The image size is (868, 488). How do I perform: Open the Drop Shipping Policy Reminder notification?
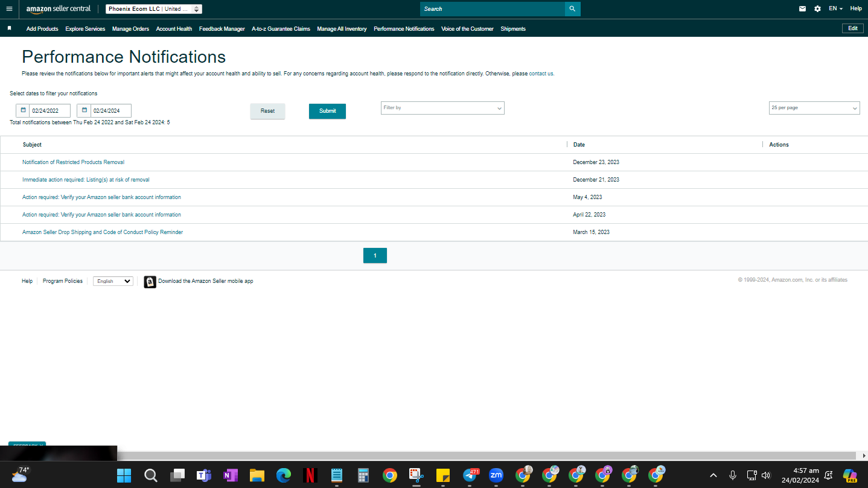(103, 232)
